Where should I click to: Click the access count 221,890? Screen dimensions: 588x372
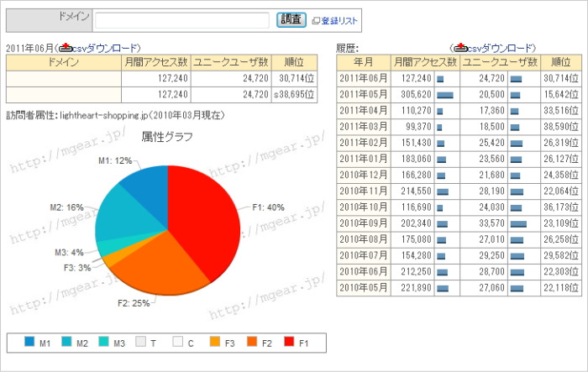click(x=416, y=288)
